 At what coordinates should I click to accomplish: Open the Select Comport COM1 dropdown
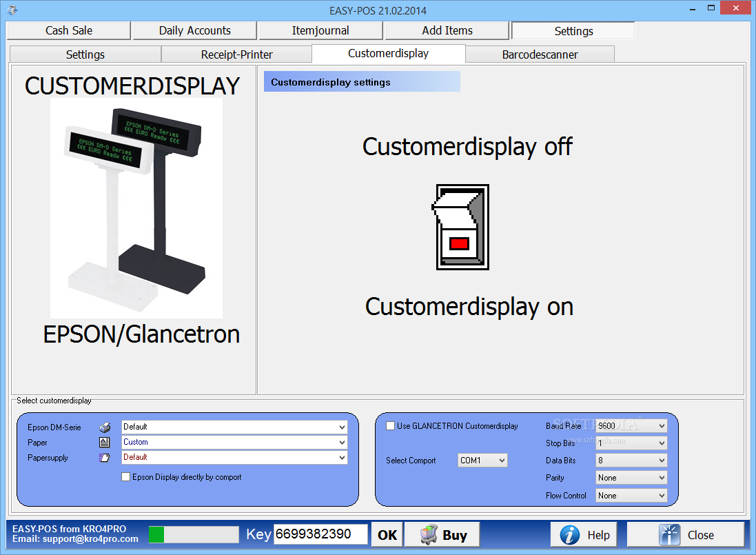pyautogui.click(x=482, y=461)
